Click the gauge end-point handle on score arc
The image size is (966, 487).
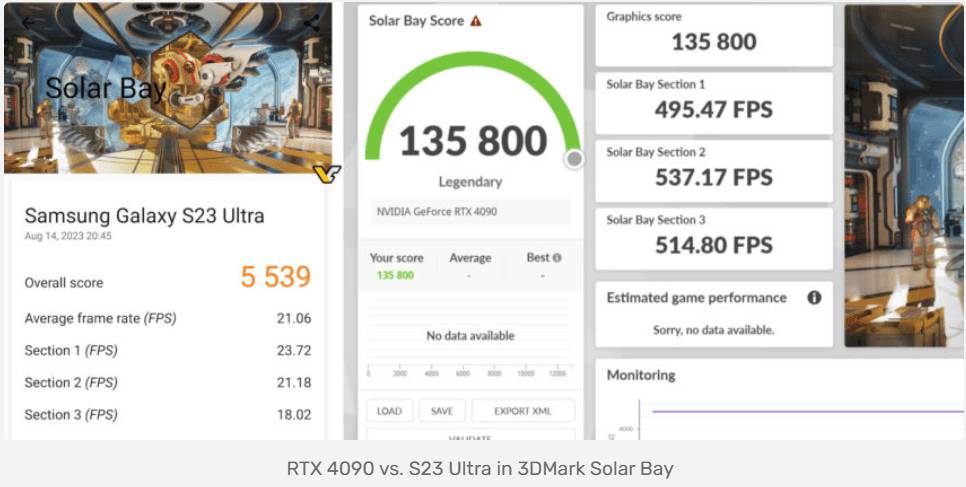coord(574,159)
